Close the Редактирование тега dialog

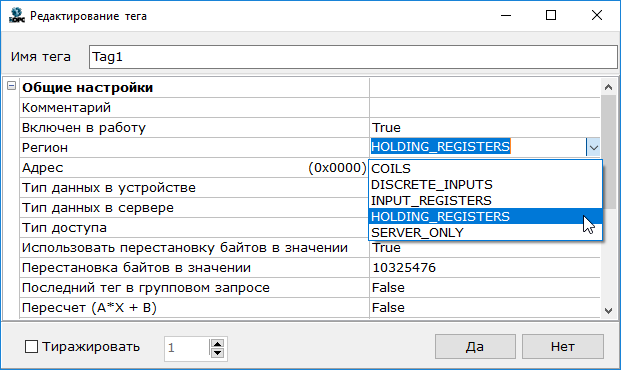click(x=597, y=15)
